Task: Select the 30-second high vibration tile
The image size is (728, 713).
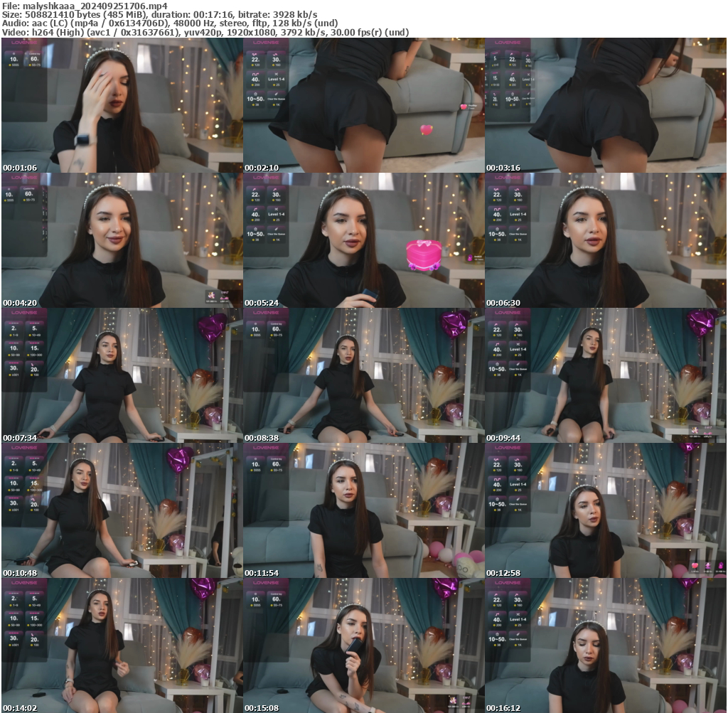Action: (x=13, y=368)
